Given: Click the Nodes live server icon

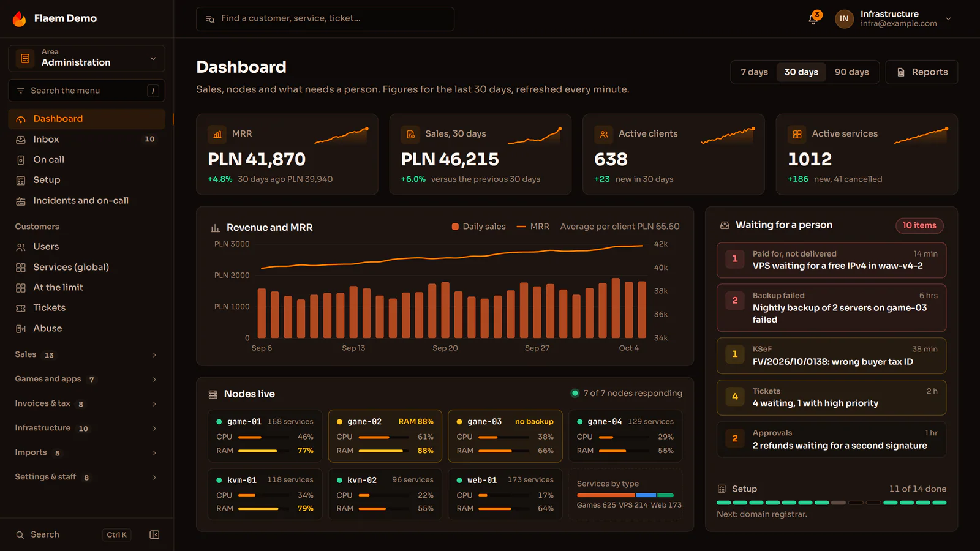Looking at the screenshot, I should 213,394.
